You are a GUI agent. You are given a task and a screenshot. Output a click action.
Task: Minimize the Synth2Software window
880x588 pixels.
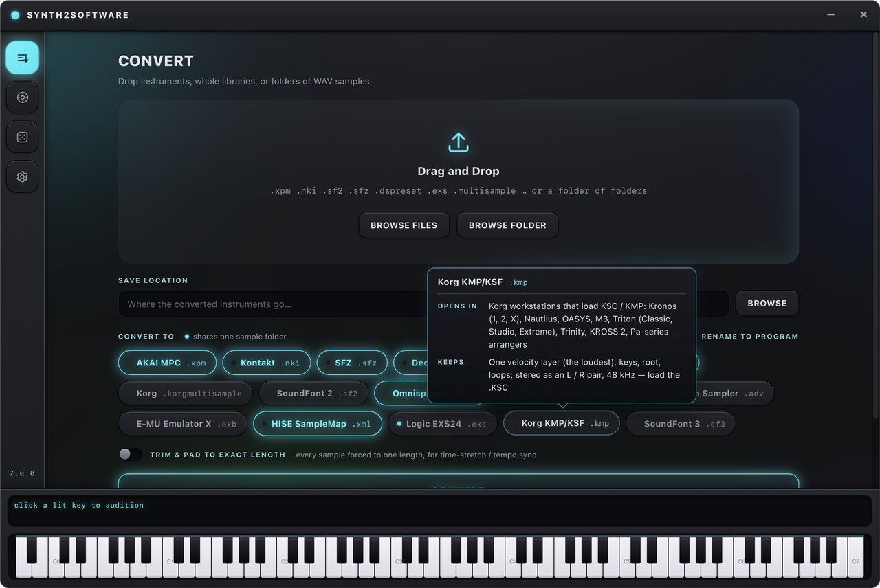pos(831,14)
